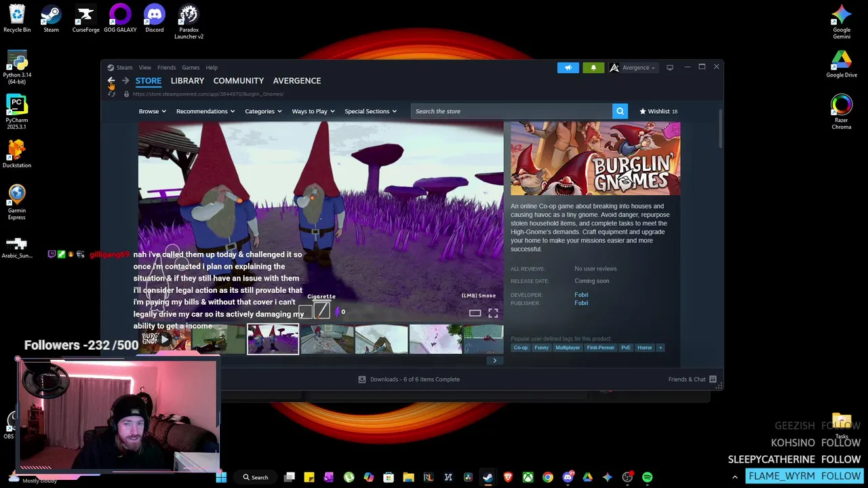Image resolution: width=868 pixels, height=488 pixels.
Task: Switch to the LIBRARY tab
Action: click(187, 81)
